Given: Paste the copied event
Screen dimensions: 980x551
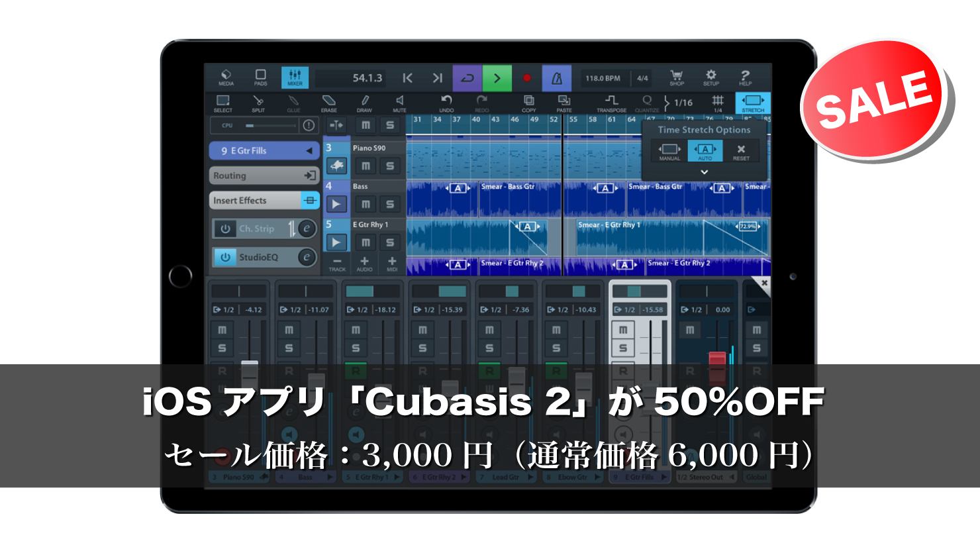Looking at the screenshot, I should (x=564, y=103).
